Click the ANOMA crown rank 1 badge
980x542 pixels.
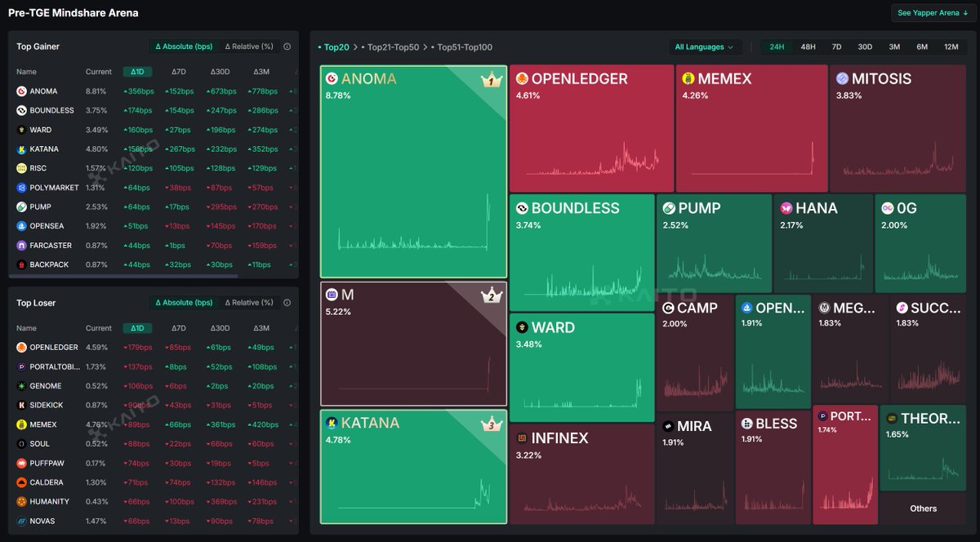coord(491,80)
